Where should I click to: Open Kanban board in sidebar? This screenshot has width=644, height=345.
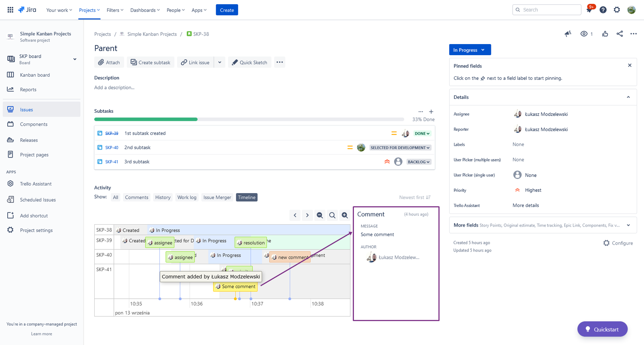(42, 75)
